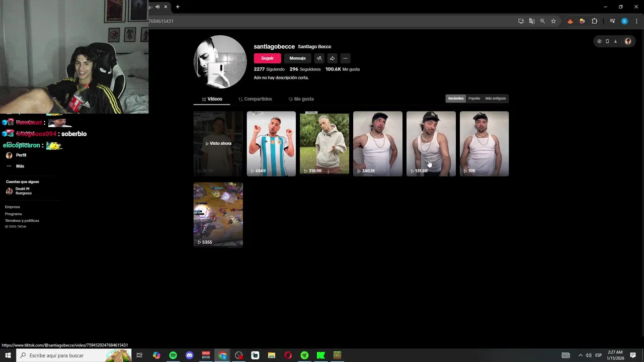Screen dimensions: 644x362
Task: Expand the Términos y políticas footer section
Action: pos(22,221)
